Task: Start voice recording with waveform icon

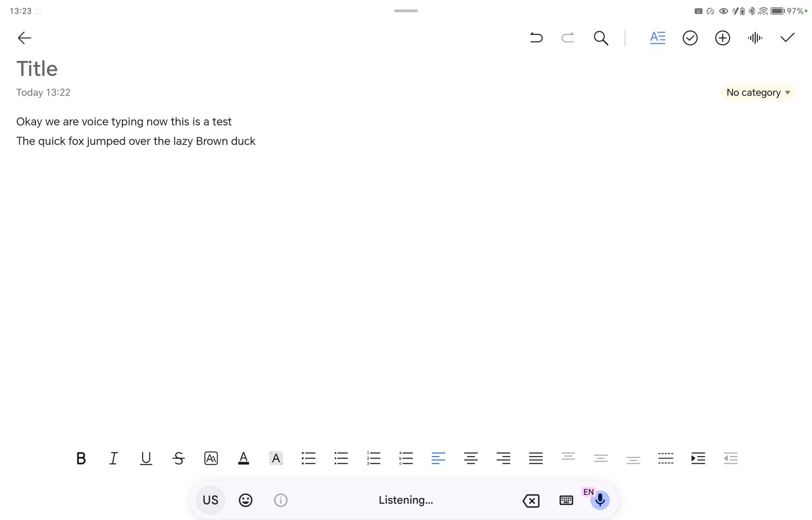Action: [x=755, y=38]
